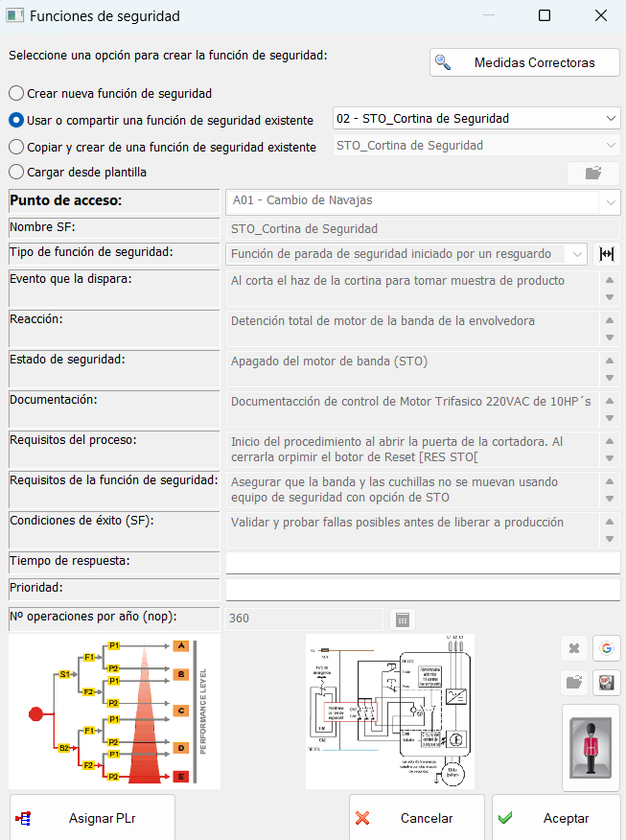Click the Google search icon
626x840 pixels.
click(606, 648)
